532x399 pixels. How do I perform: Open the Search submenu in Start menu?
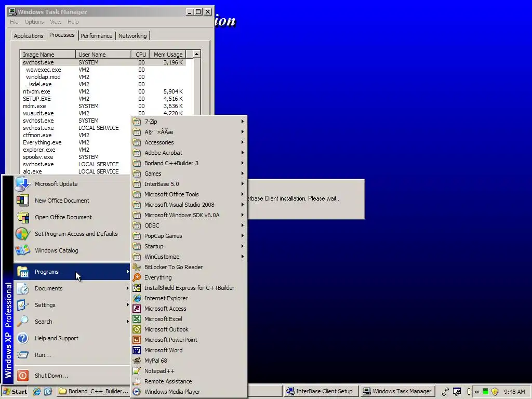coord(72,322)
